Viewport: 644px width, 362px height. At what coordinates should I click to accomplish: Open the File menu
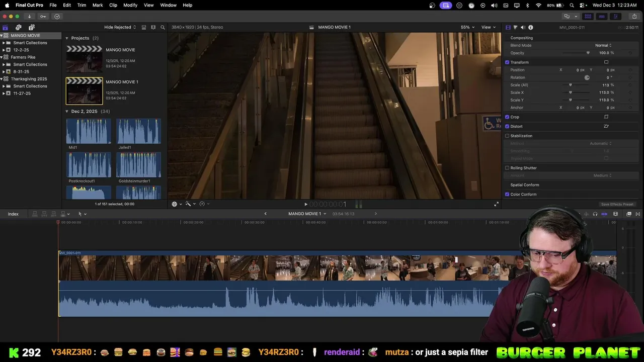[53, 5]
